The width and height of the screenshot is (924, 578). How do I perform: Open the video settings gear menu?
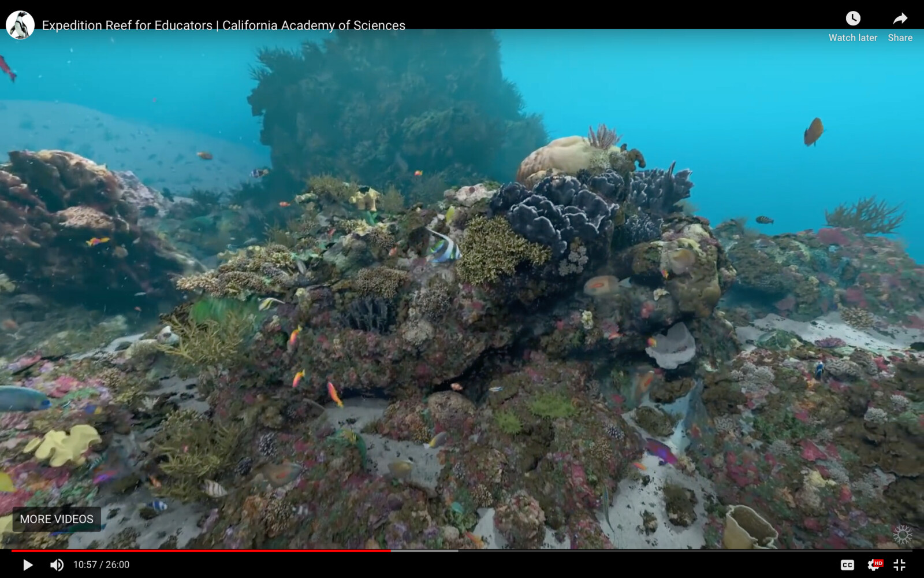[x=874, y=565]
